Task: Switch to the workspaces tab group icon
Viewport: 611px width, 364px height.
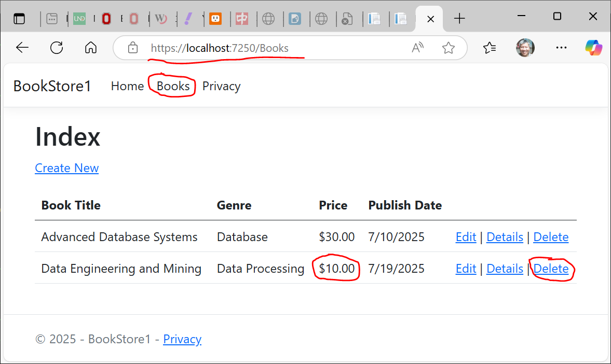Action: coord(52,18)
